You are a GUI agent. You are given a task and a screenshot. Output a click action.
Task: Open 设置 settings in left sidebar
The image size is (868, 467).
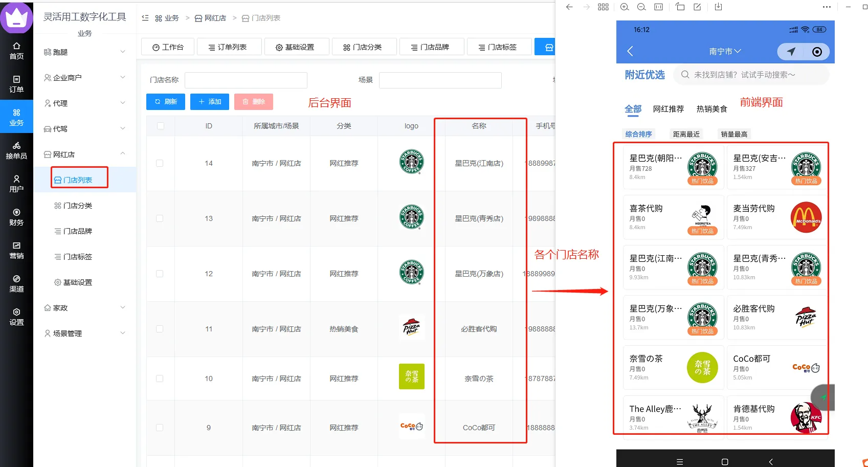click(x=16, y=317)
